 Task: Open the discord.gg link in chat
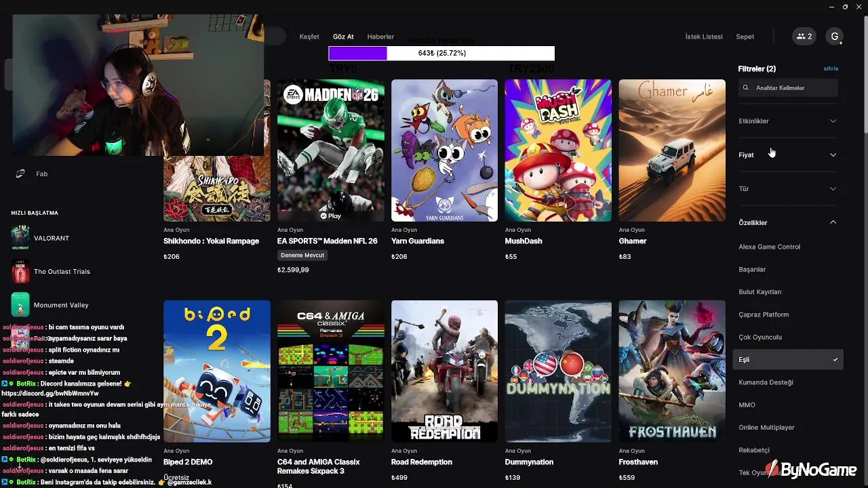point(50,393)
